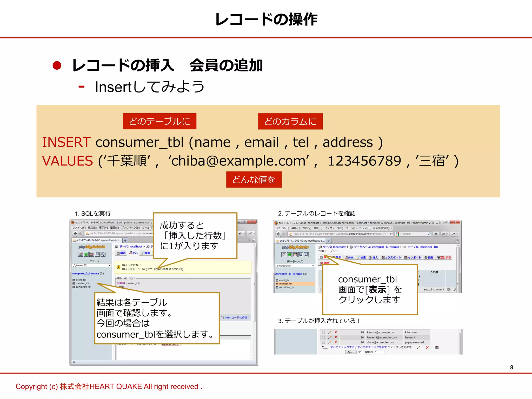Tick the checkbox for chiba@example.com row
This screenshot has width=532, height=399.
pyautogui.click(x=323, y=342)
